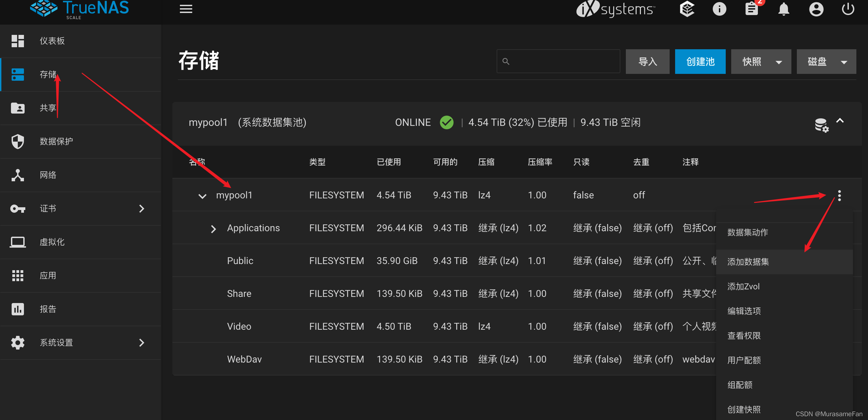This screenshot has width=868, height=420.
Task: Open the 磁盘 dropdown
Action: pos(826,62)
